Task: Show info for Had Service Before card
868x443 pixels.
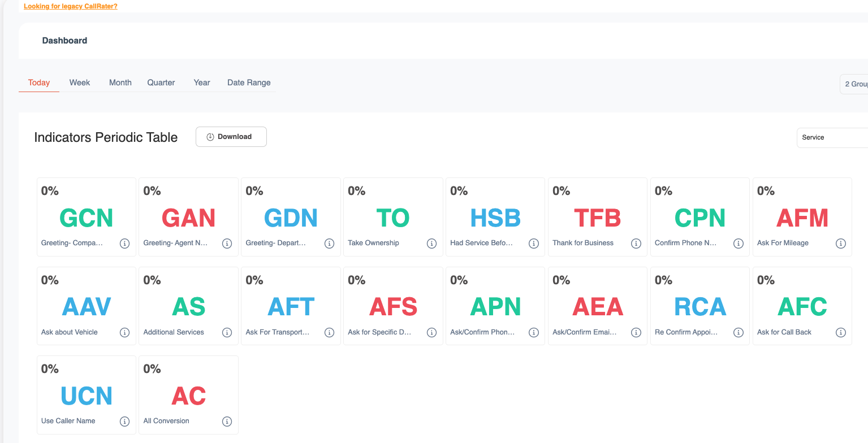Action: (534, 244)
